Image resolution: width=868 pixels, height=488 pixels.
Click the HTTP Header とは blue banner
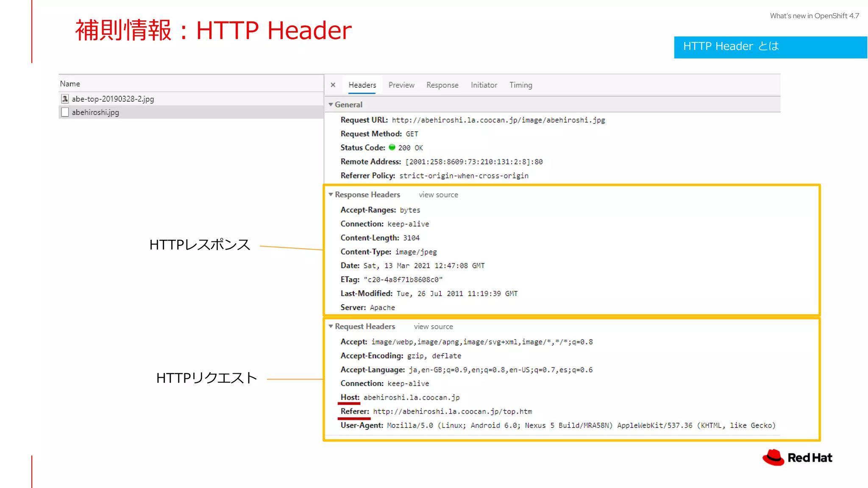[x=771, y=47]
